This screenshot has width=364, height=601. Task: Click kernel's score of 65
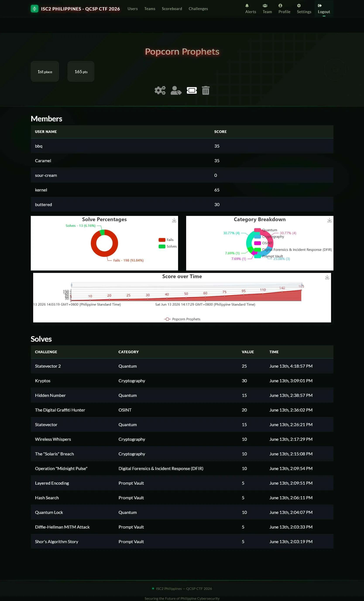217,190
